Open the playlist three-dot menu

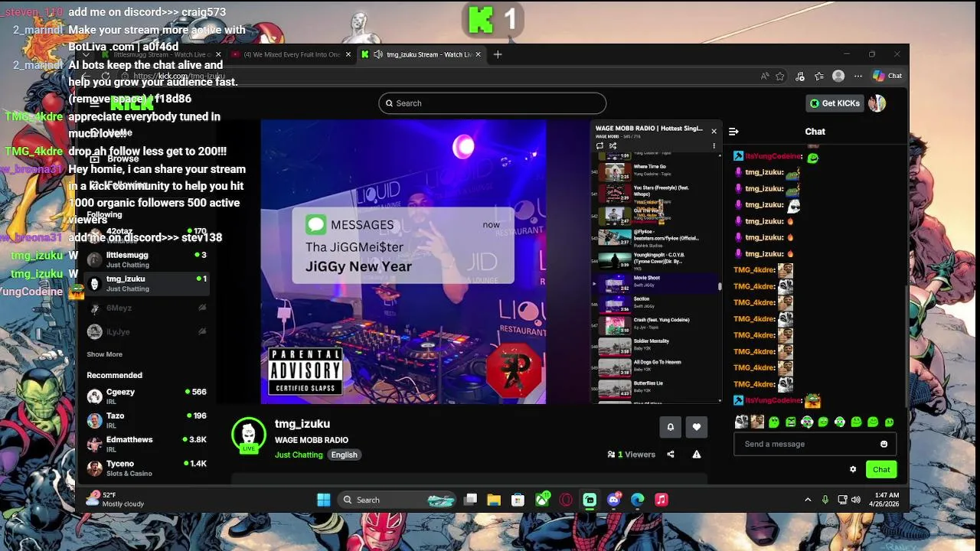point(714,145)
